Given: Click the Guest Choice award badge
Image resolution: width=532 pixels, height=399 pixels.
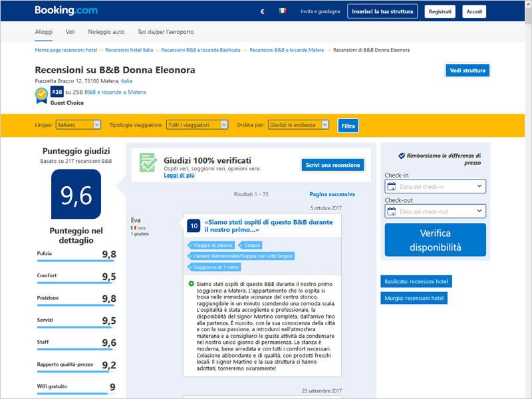Looking at the screenshot, I should point(41,96).
